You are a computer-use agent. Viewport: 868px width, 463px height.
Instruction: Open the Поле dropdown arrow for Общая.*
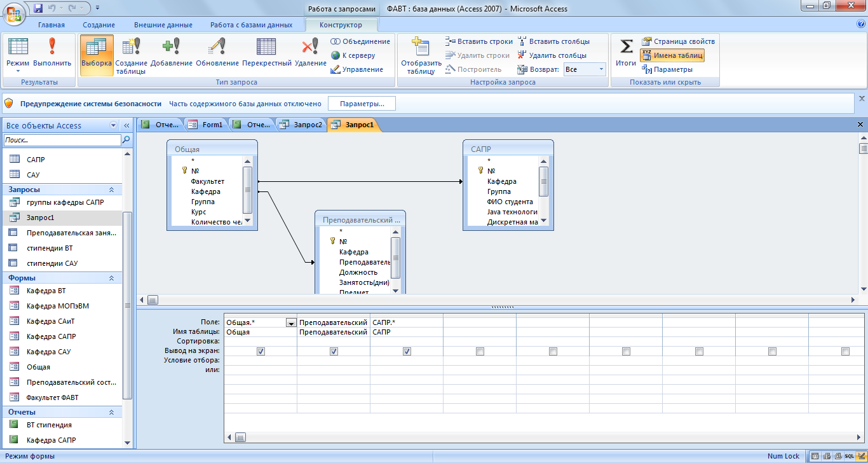click(x=291, y=323)
